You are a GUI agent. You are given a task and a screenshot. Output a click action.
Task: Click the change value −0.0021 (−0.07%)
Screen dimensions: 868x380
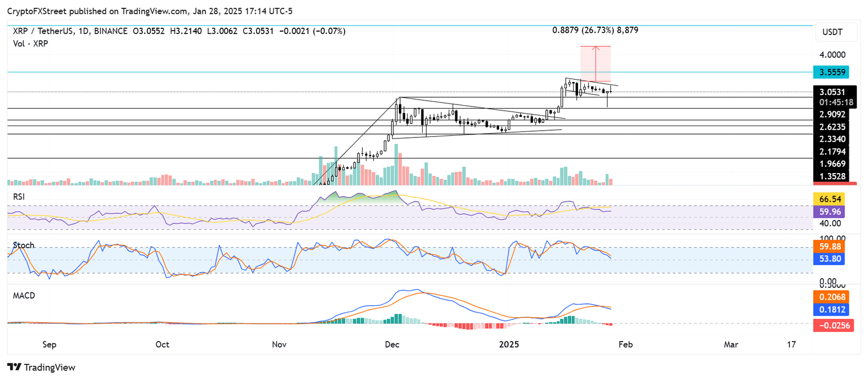pyautogui.click(x=314, y=31)
